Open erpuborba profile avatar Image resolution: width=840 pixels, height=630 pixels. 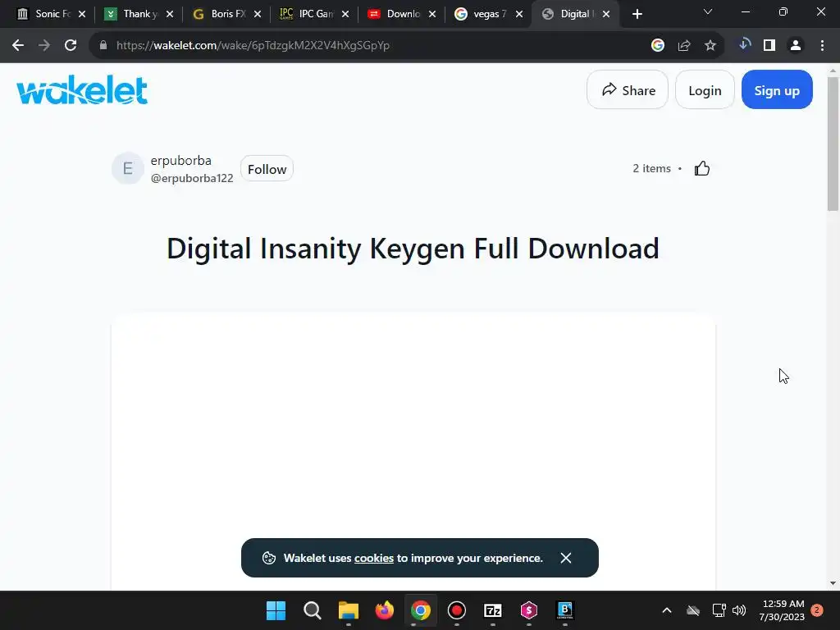point(127,169)
